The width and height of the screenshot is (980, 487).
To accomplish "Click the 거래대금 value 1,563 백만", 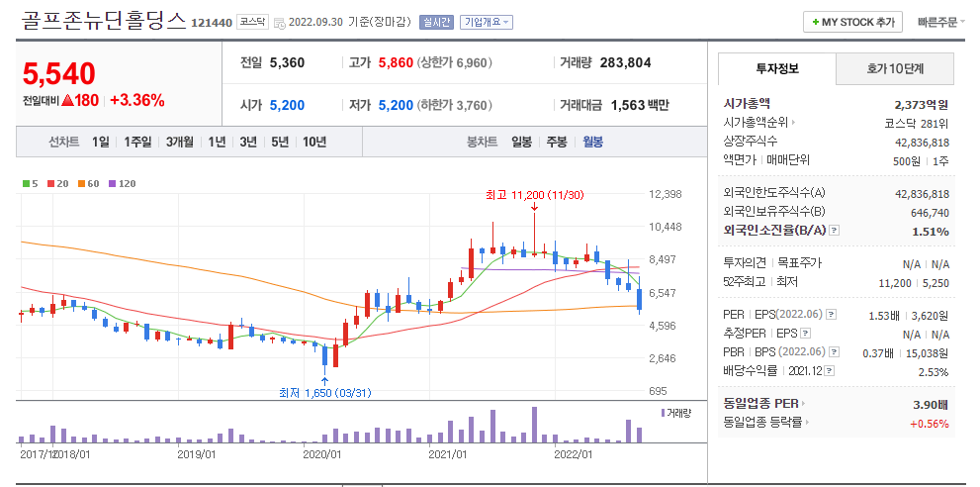I will [640, 105].
